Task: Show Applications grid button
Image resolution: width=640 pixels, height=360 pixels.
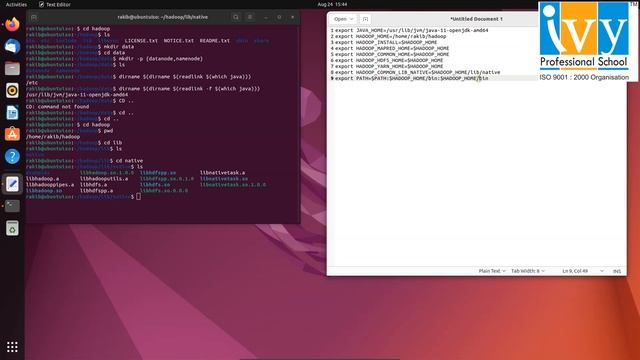Action: (12, 347)
